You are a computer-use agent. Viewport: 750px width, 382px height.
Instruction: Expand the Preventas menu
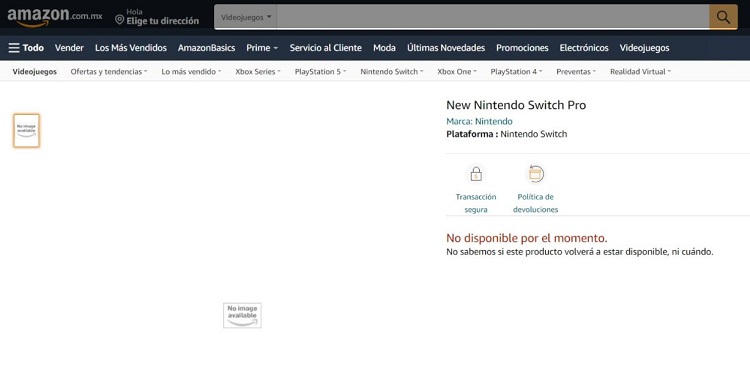pos(576,72)
